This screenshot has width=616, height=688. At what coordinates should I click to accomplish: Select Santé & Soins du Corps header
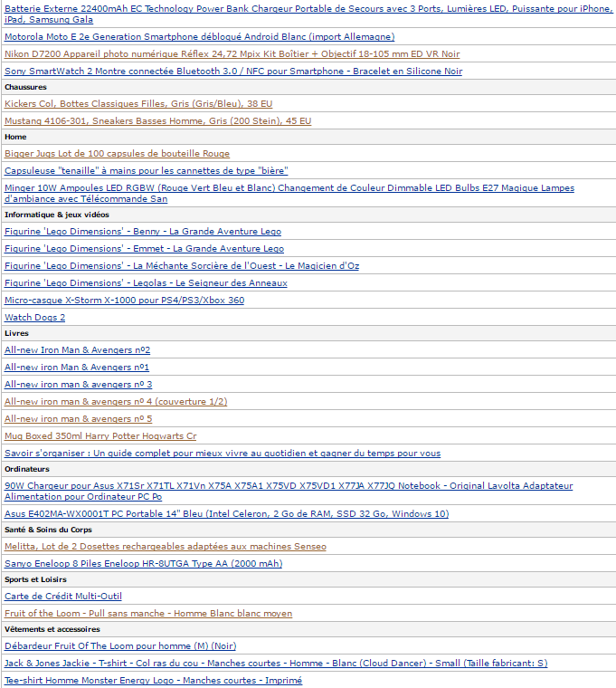[x=48, y=530]
